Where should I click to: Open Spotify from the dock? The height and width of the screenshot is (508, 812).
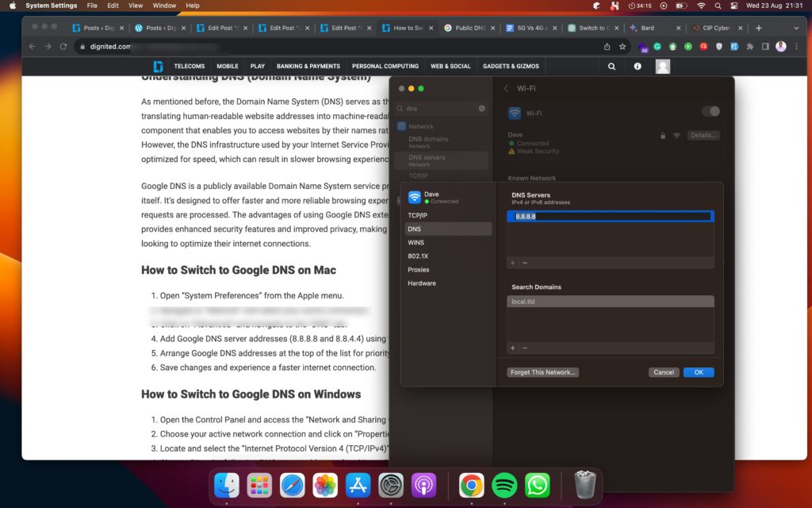[x=504, y=485]
